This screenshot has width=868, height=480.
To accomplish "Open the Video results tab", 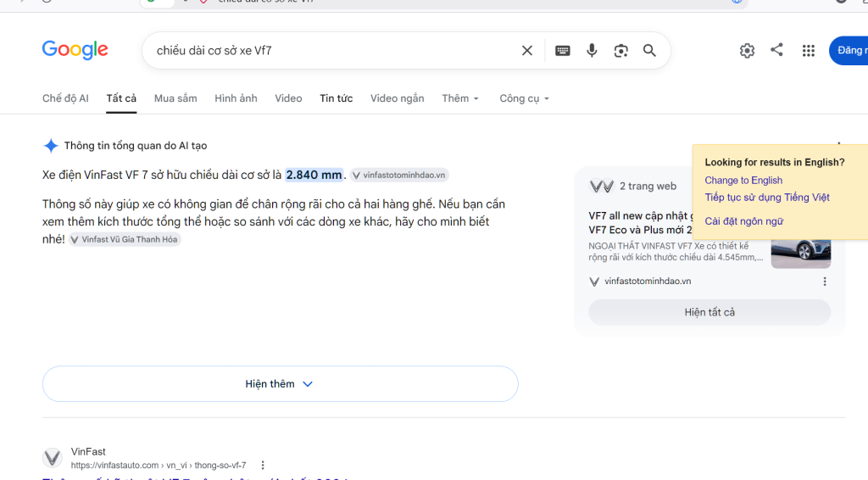I will point(288,98).
